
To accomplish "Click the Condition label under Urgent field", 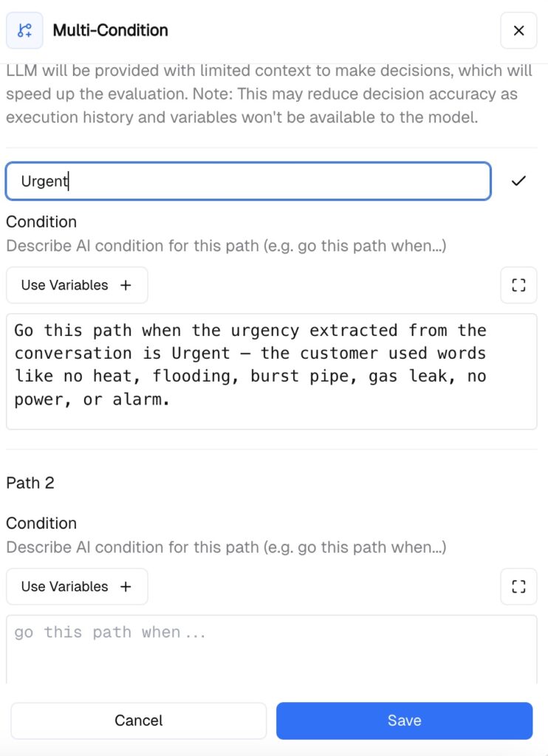I will 41,221.
